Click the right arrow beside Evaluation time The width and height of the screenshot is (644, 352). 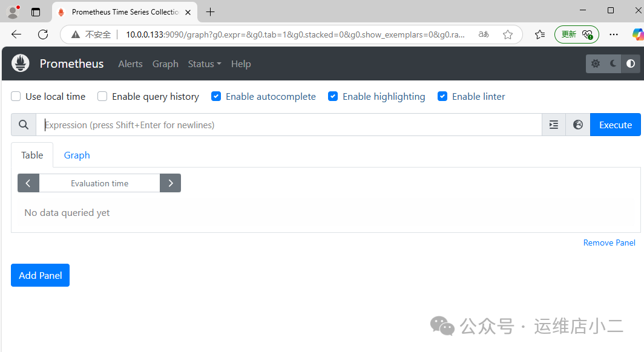pos(170,183)
